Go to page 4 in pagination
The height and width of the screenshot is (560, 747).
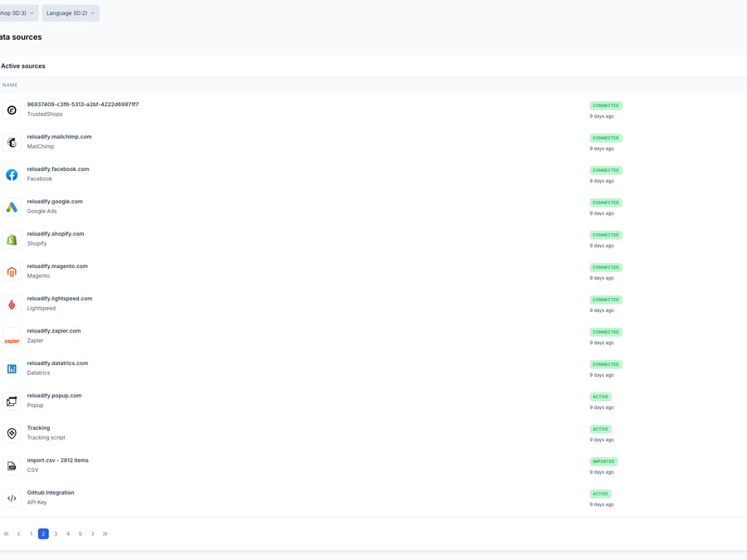click(67, 533)
